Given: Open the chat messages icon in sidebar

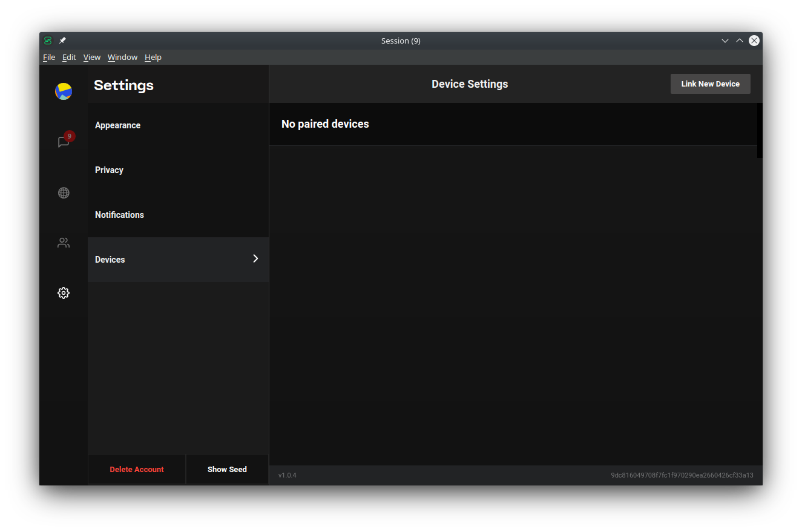Looking at the screenshot, I should pos(64,141).
